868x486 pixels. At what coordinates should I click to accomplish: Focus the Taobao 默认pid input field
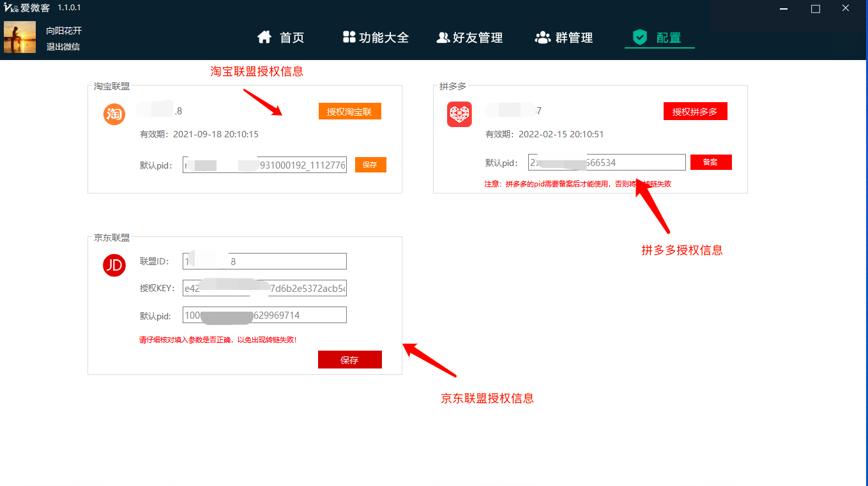click(264, 165)
